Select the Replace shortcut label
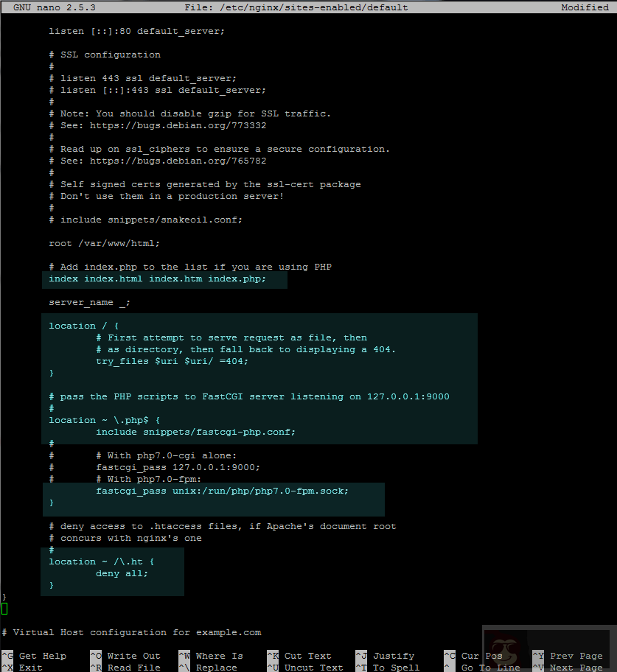Viewport: 617px width, 672px height. point(216,668)
